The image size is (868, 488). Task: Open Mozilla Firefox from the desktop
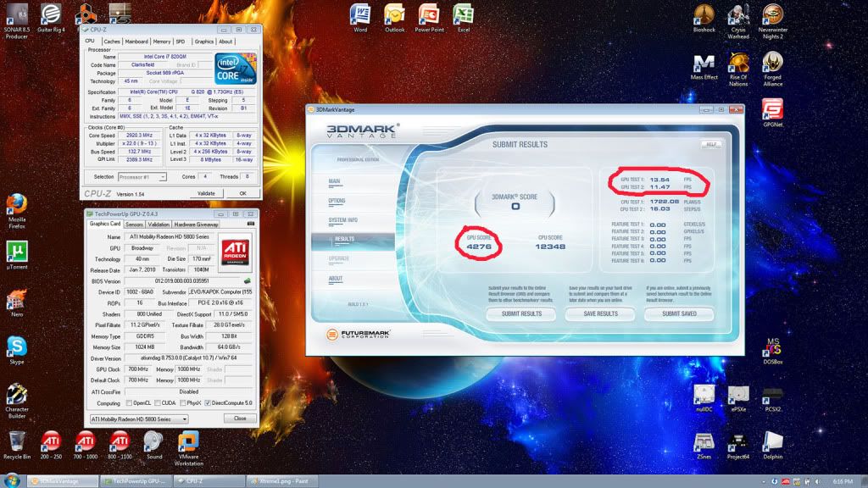click(x=17, y=211)
